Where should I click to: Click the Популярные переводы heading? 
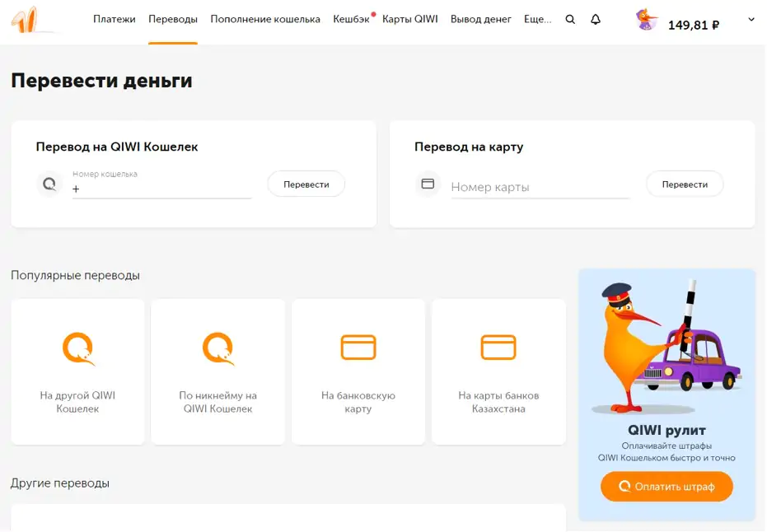pyautogui.click(x=75, y=275)
